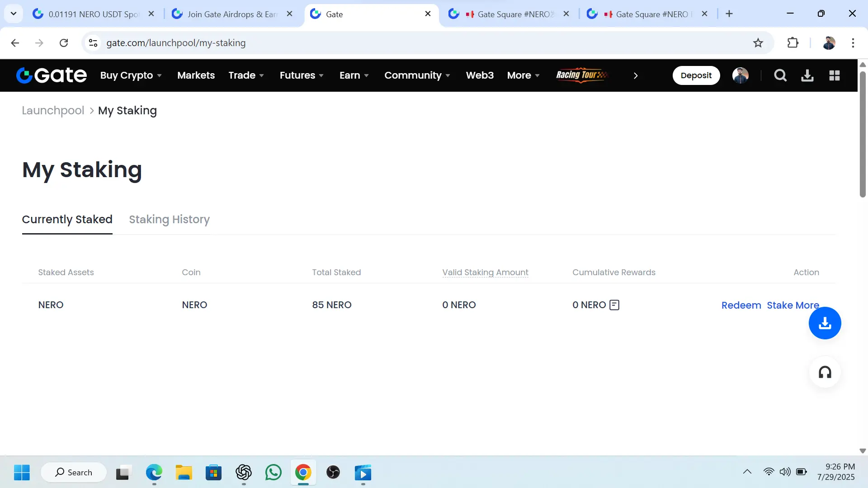Close the Join Gate Airdrops tab
The height and width of the screenshot is (488, 868).
click(x=290, y=14)
